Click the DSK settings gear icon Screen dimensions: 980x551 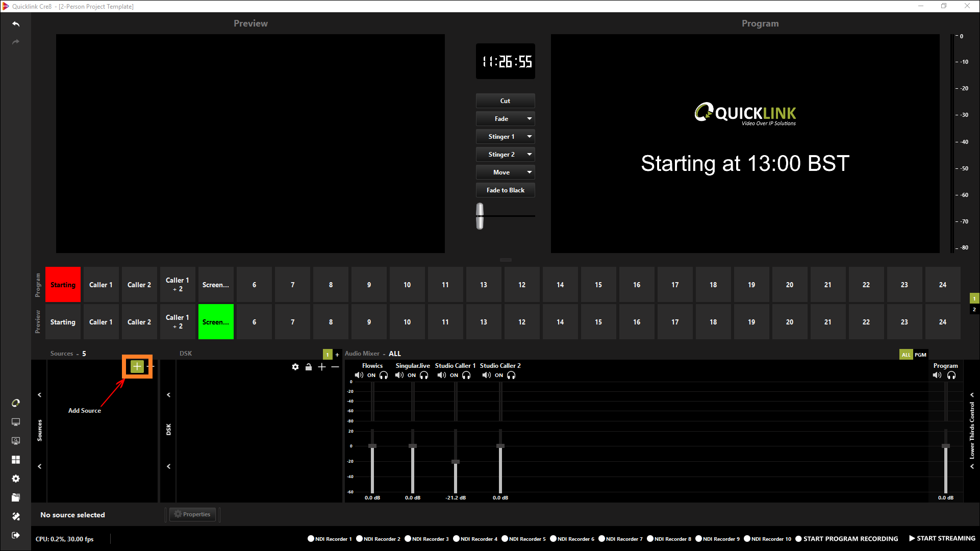[295, 367]
